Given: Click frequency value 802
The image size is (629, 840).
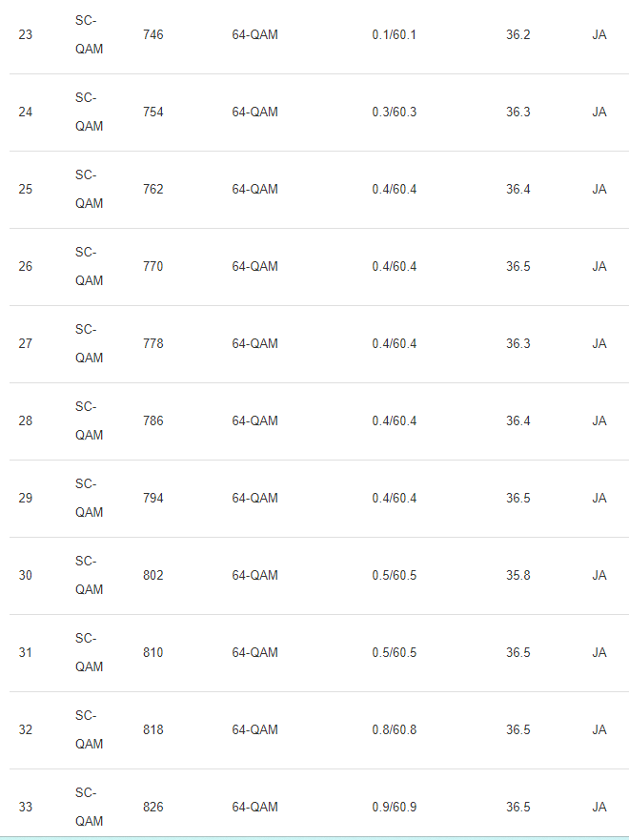Looking at the screenshot, I should click(153, 575).
